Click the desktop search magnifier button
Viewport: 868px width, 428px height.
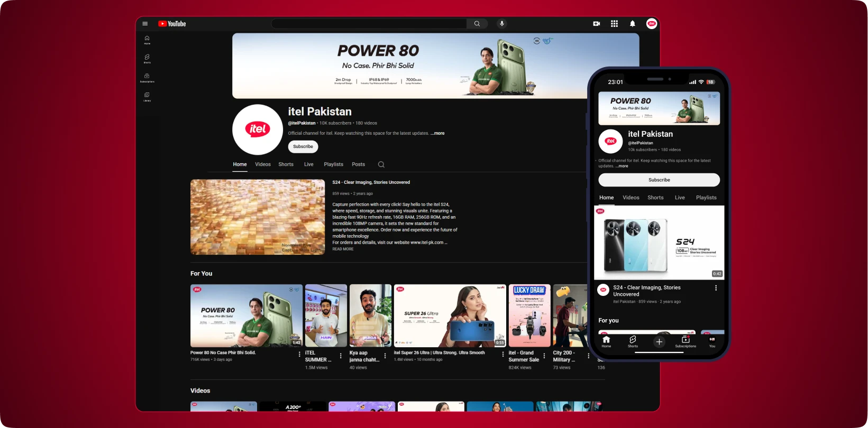pyautogui.click(x=477, y=24)
